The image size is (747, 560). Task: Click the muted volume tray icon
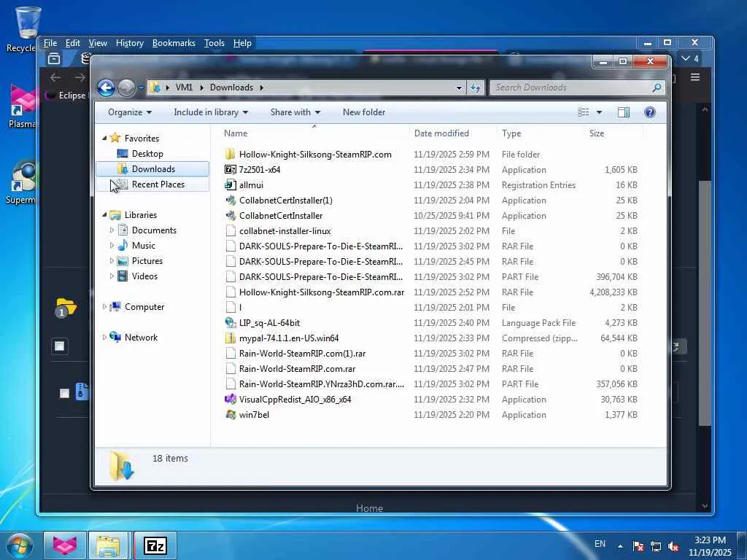pos(673,546)
